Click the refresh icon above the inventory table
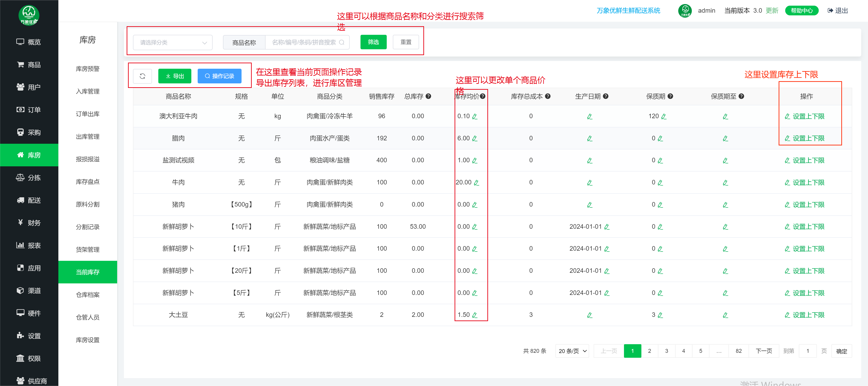This screenshot has width=868, height=386. (x=142, y=76)
